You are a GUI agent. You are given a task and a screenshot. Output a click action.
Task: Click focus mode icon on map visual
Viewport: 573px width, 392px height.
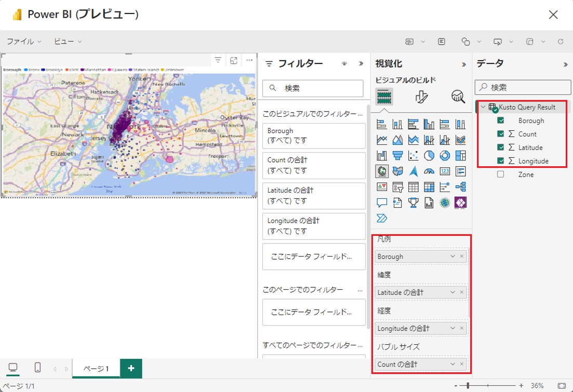(234, 61)
